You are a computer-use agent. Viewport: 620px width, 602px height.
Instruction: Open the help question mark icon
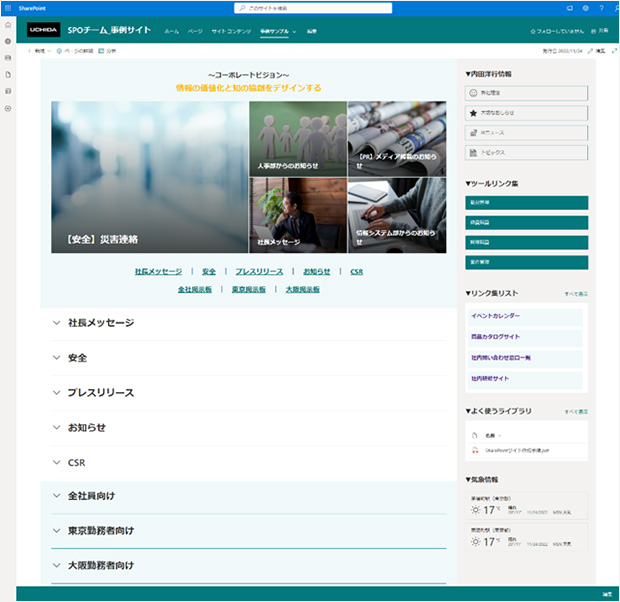pos(601,8)
